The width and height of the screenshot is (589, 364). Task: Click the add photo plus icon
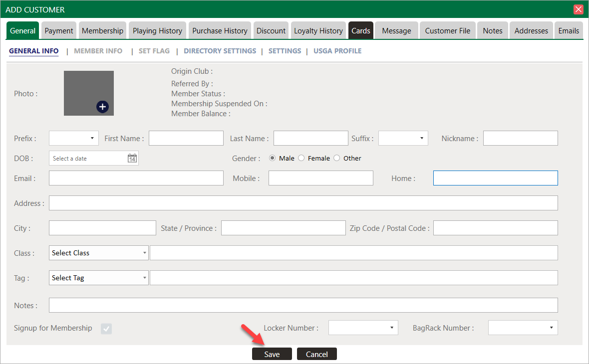pos(102,106)
